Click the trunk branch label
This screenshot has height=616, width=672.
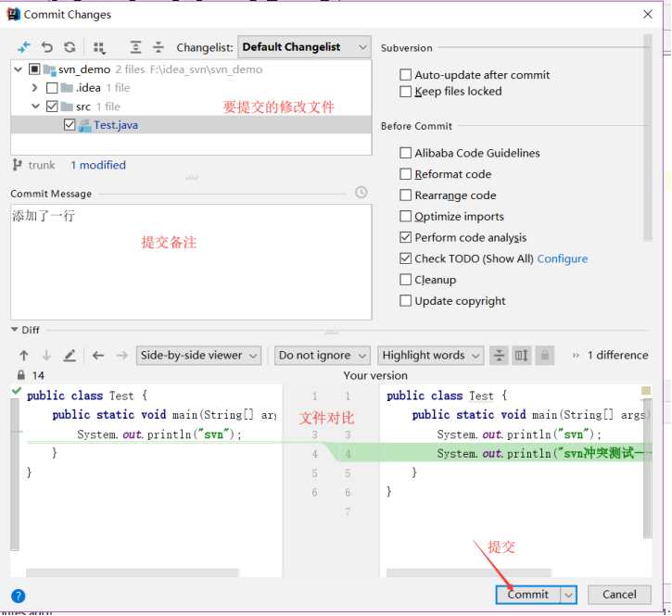[x=42, y=165]
